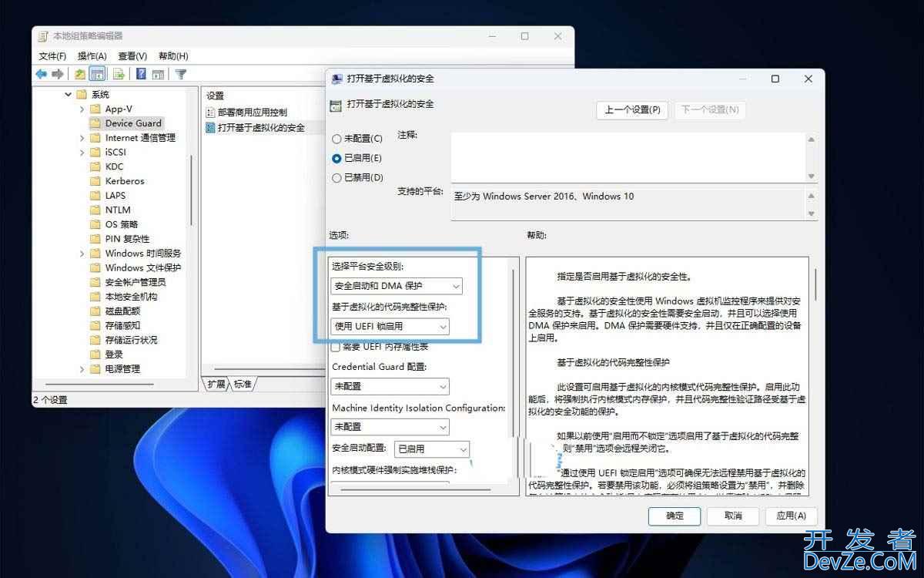
Task: Click the folder icon beside OS 策略
Action: (x=95, y=224)
